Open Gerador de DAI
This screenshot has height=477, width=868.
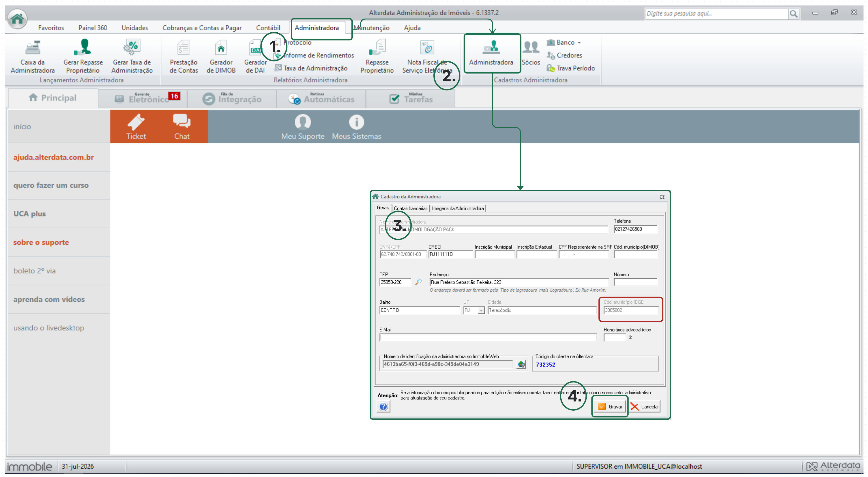255,57
